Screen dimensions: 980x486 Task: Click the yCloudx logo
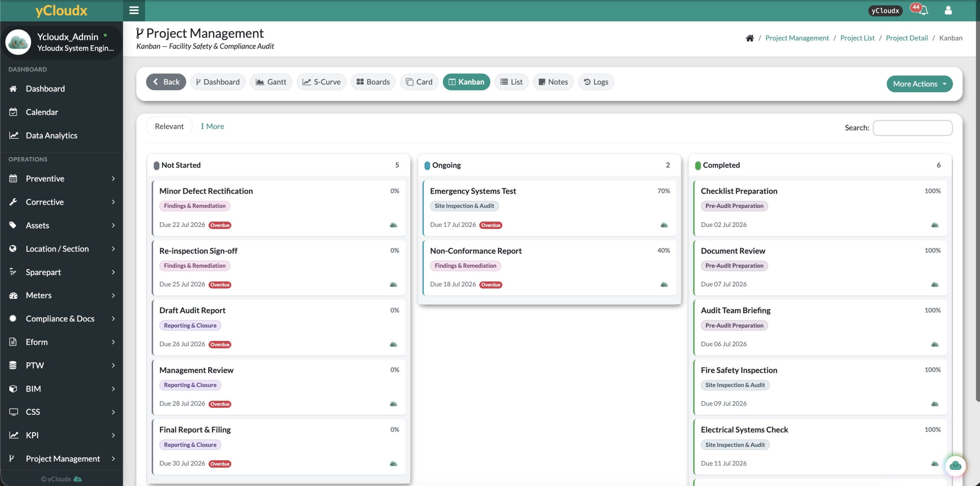(x=61, y=10)
